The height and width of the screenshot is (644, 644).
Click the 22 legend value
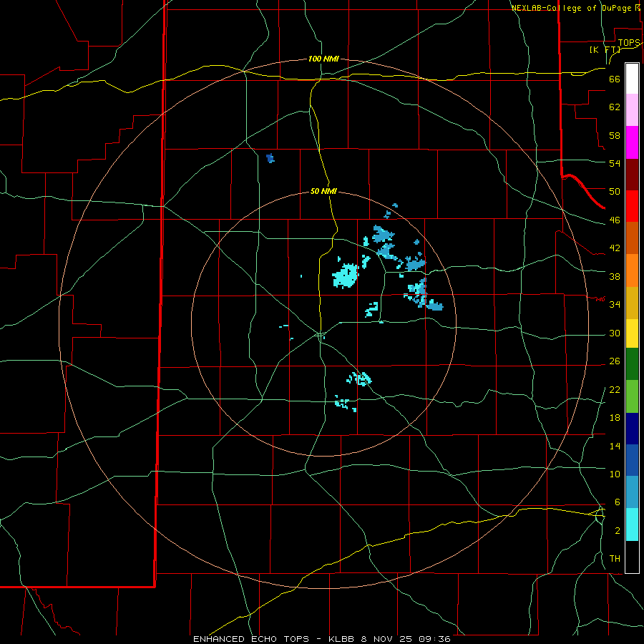coord(615,389)
